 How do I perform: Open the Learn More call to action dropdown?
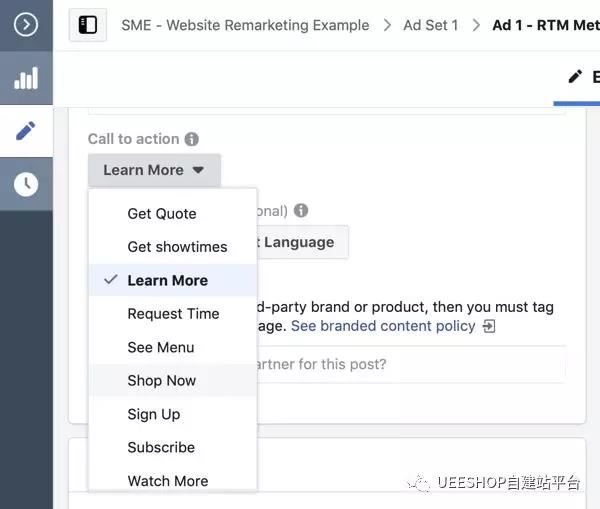[x=154, y=170]
